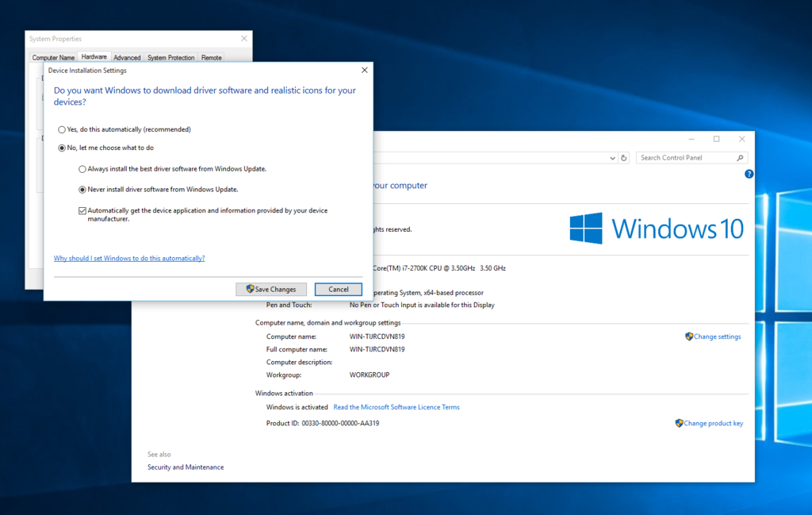Click the 'Computer description:' label
The width and height of the screenshot is (812, 515).
(x=299, y=362)
